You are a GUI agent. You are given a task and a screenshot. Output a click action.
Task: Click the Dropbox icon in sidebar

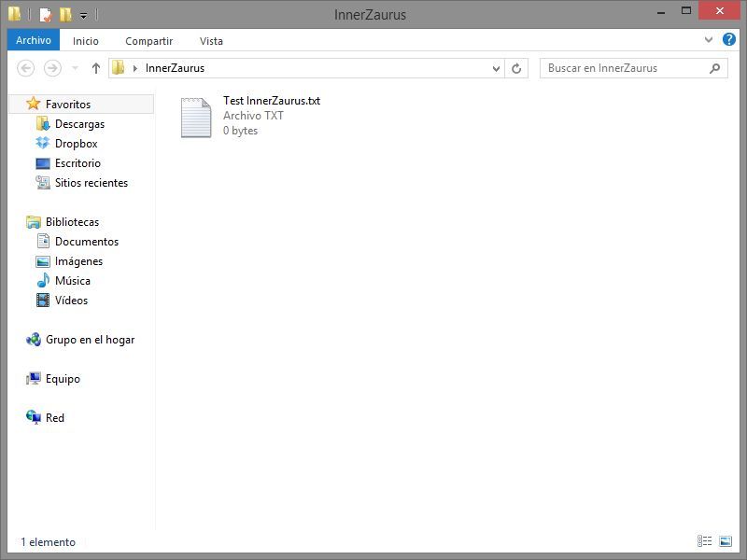click(43, 143)
